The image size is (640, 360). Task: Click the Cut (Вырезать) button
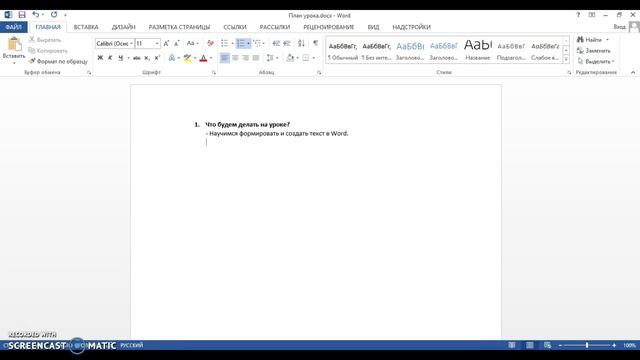click(45, 40)
